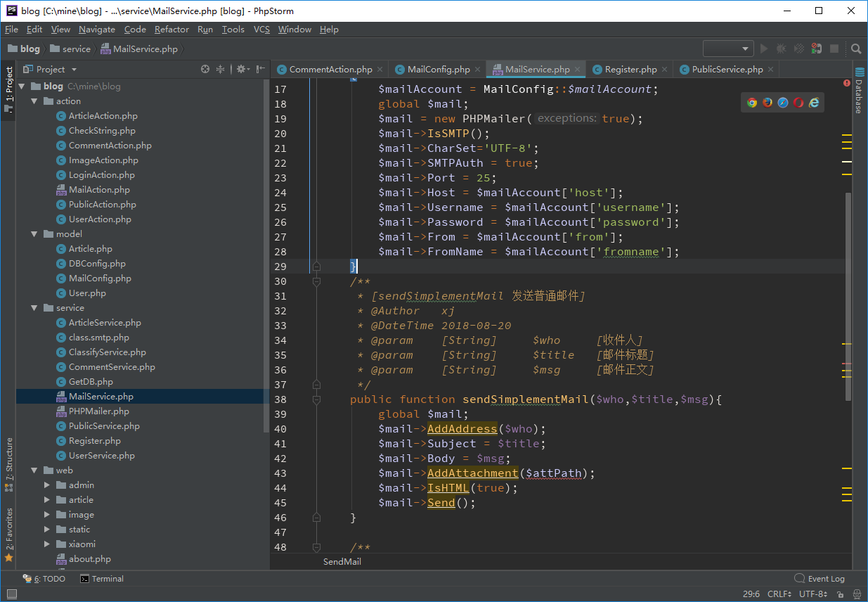Collapse the sendSimplementMail function fold at line 38

[x=317, y=399]
